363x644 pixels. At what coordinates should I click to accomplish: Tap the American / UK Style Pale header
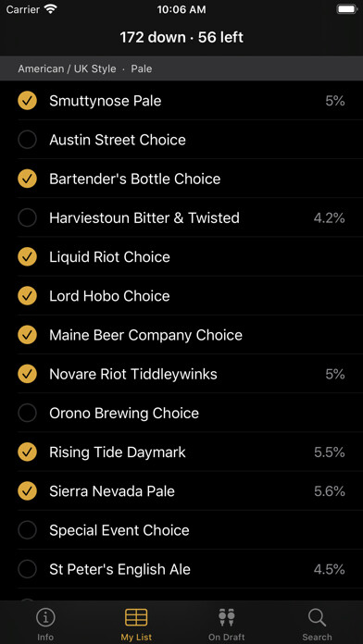click(x=181, y=68)
